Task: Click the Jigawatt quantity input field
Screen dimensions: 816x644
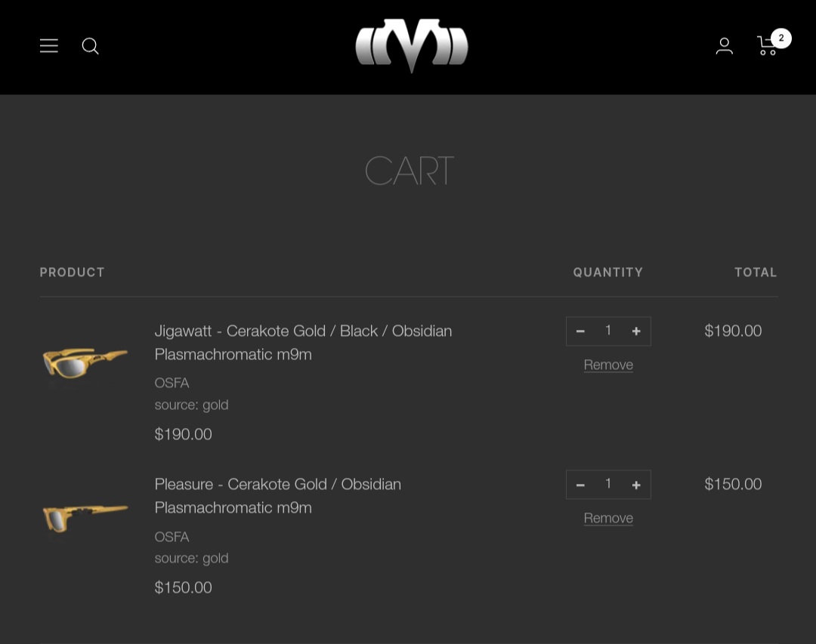Action: 608,331
